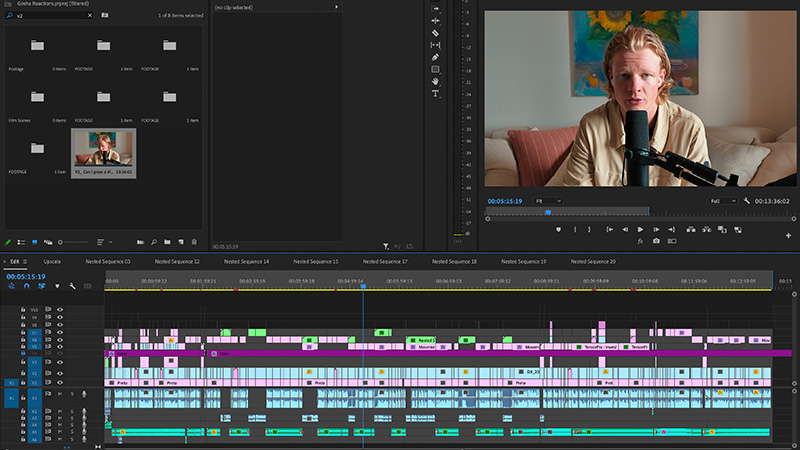
Task: Step back one frame
Action: [x=625, y=230]
